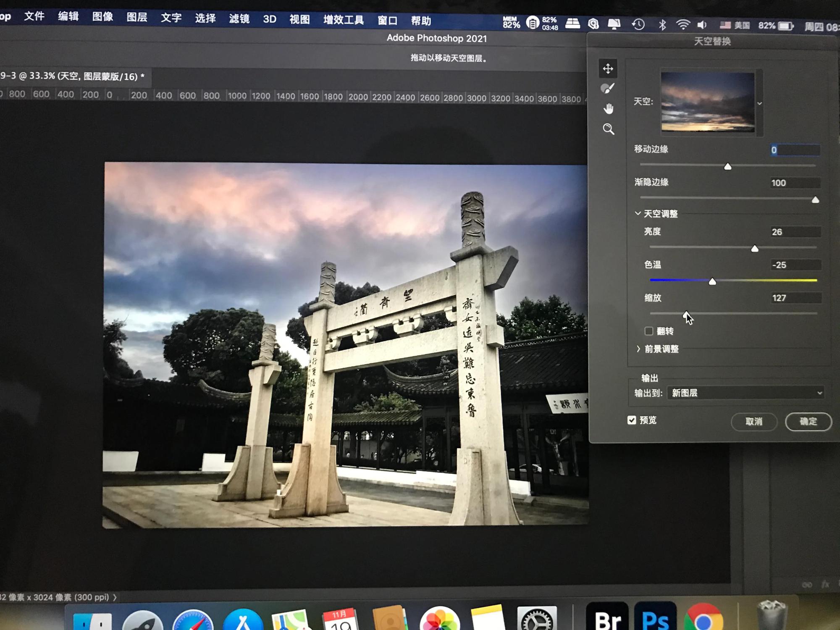Open System Preferences from the Dock

(x=537, y=618)
